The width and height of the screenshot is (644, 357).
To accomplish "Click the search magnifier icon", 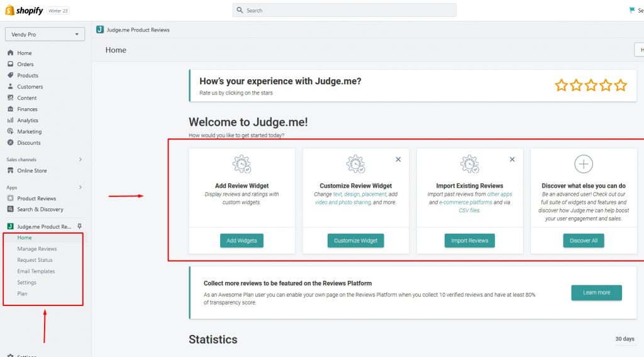I will 240,10.
